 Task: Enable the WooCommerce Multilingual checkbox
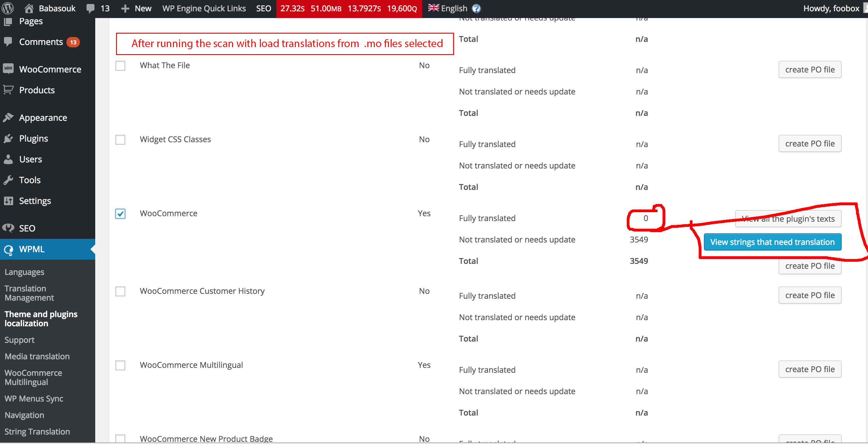point(120,365)
